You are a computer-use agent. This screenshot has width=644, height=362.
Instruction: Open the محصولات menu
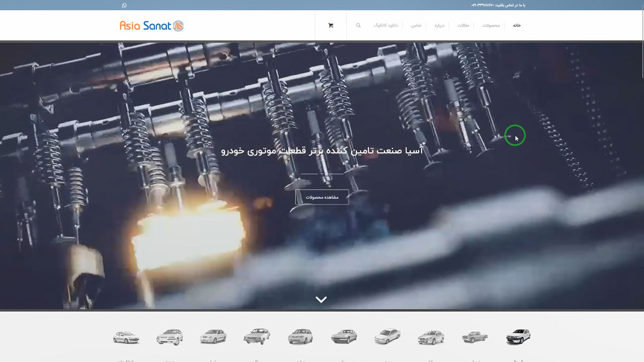click(491, 26)
